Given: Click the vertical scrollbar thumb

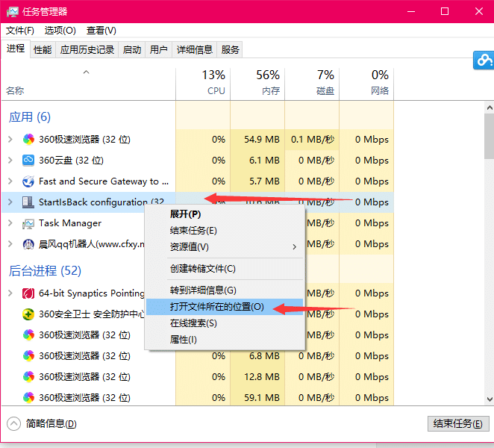Looking at the screenshot, I should 490,137.
